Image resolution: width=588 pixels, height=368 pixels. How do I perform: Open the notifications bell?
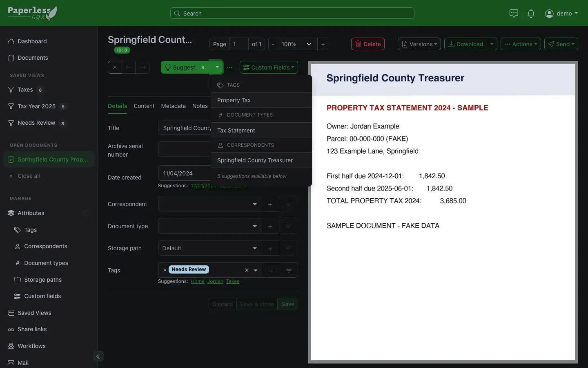[x=531, y=13]
